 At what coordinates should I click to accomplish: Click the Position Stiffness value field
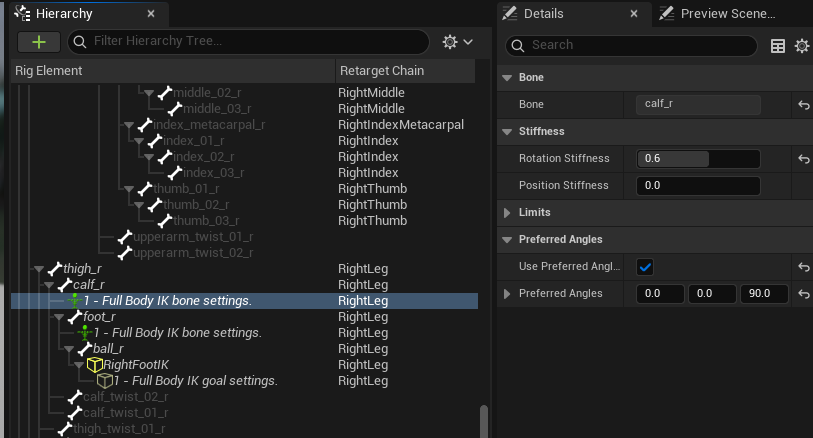[x=698, y=186]
